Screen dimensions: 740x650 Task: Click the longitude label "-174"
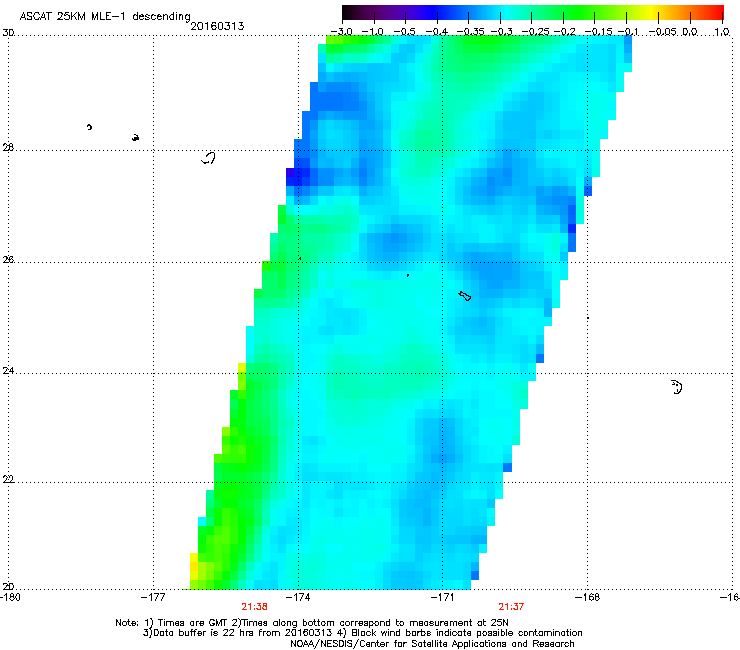(x=298, y=597)
